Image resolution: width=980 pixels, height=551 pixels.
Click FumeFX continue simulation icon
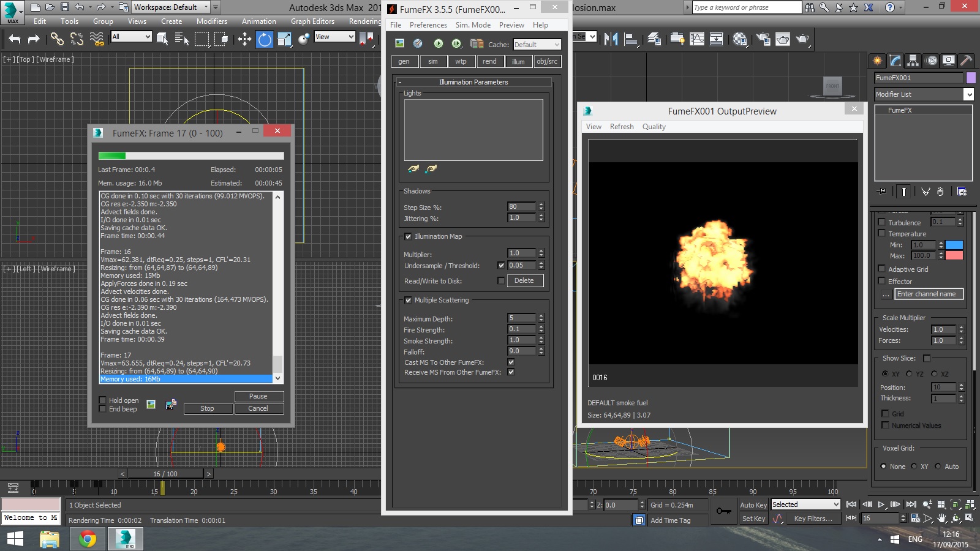(x=456, y=43)
